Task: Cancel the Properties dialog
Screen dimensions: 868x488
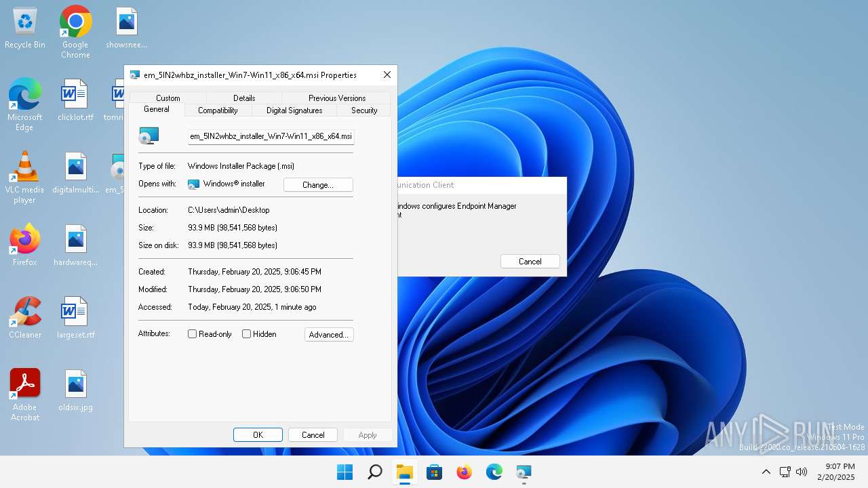Action: 313,434
